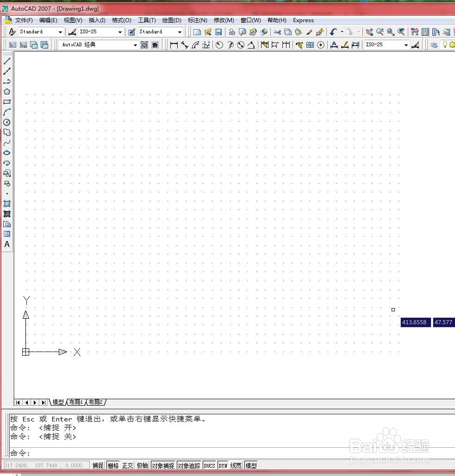The image size is (455, 476).
Task: Select the Region tool
Action: pos(7,224)
